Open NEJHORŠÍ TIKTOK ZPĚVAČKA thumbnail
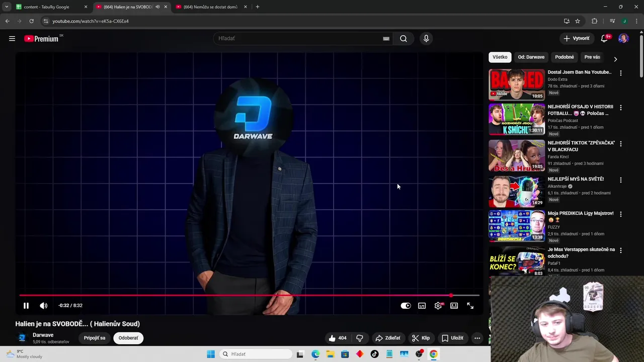 tap(517, 155)
